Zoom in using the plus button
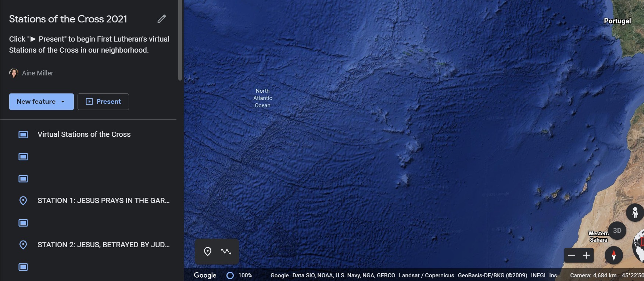This screenshot has height=281, width=644. pos(586,255)
